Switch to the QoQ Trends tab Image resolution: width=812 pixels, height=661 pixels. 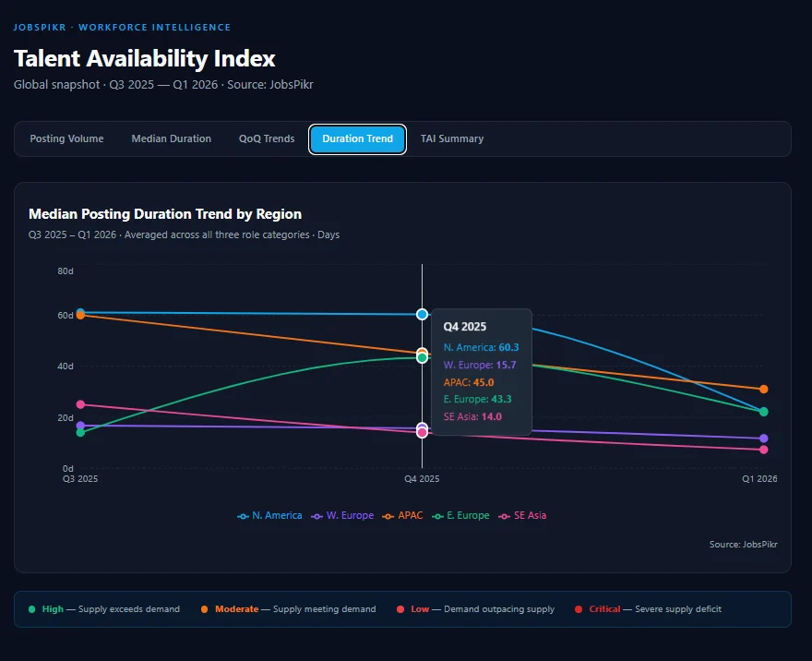[x=266, y=138]
